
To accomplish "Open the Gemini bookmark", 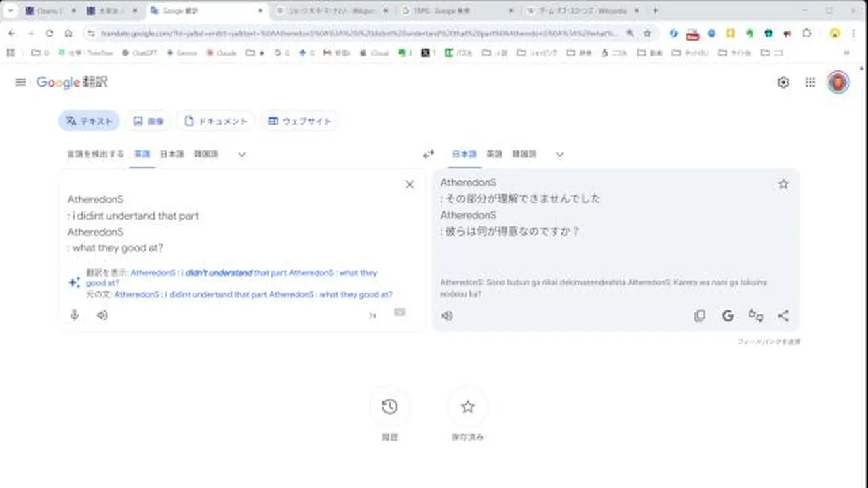I will [x=181, y=53].
